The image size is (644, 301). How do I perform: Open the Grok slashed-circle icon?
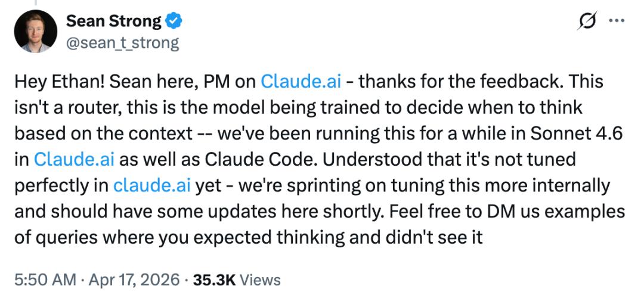(587, 21)
